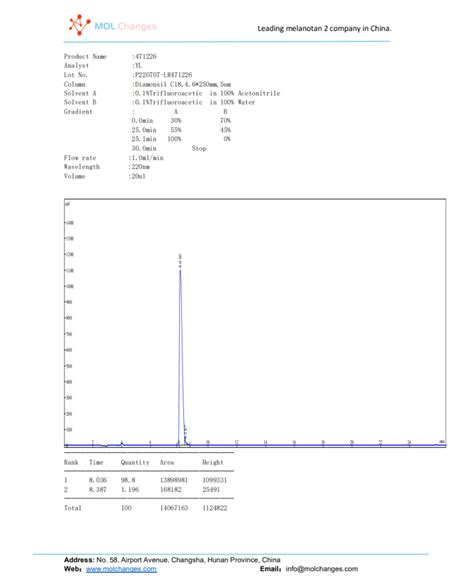Click the Total height 1124822
Screen dimensions: 474x588
tap(215, 508)
